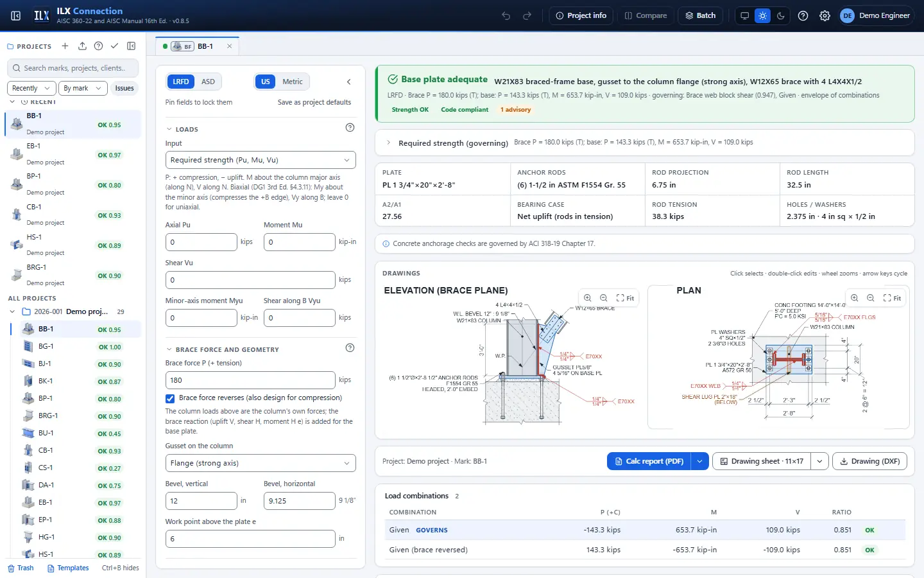
Task: Select the BU-1 connection in the project tree
Action: [x=76, y=433]
